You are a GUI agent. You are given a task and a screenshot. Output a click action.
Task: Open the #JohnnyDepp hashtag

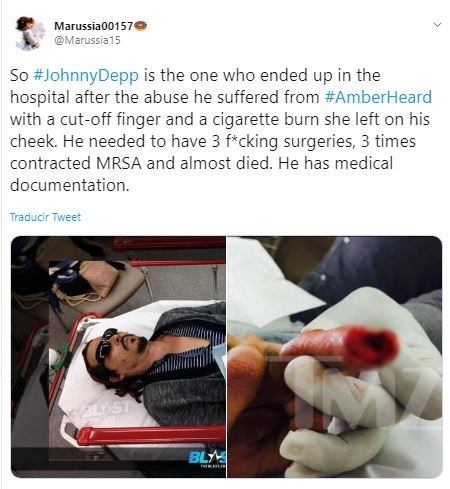click(86, 75)
